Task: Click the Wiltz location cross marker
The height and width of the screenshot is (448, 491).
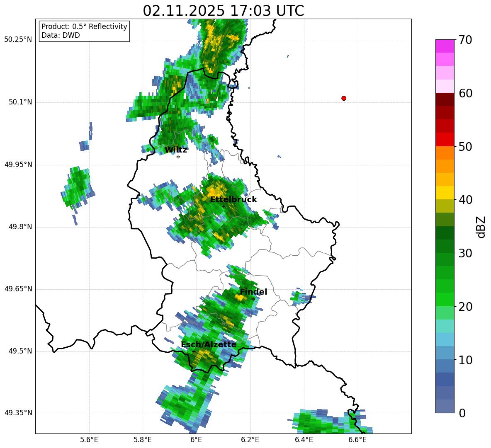Action: pos(178,157)
